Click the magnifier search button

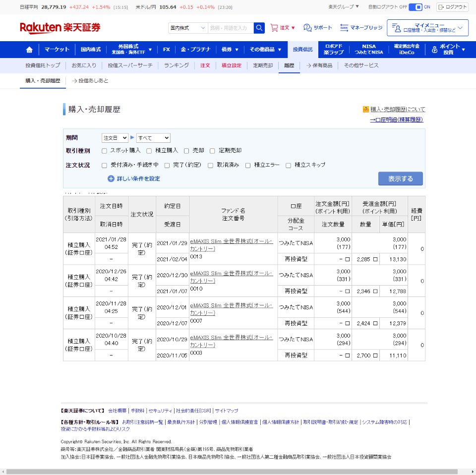[x=259, y=28]
